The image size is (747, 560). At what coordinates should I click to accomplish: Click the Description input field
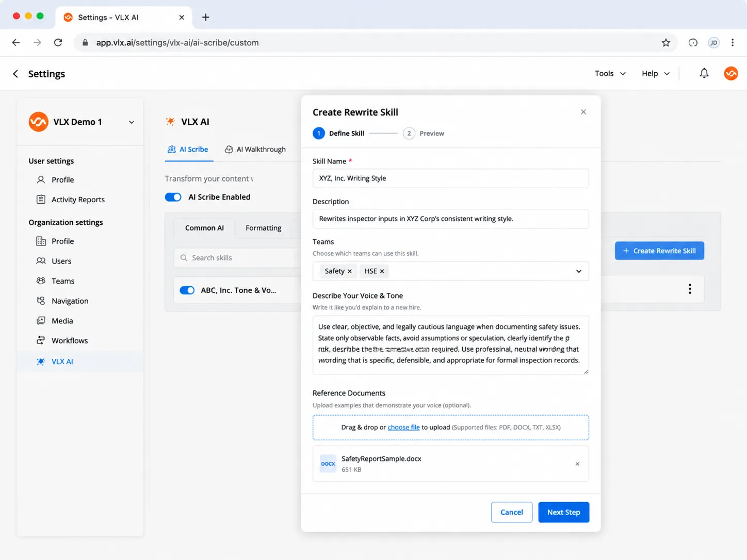coord(450,219)
